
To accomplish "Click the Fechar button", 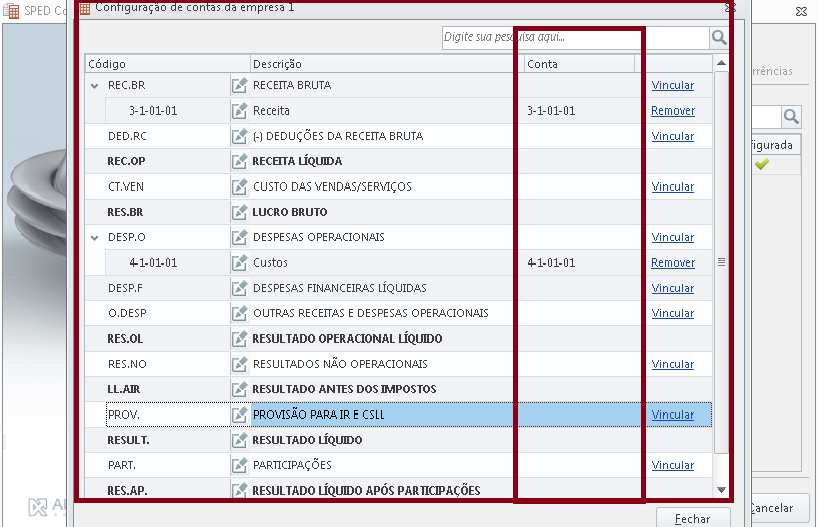I will (693, 518).
